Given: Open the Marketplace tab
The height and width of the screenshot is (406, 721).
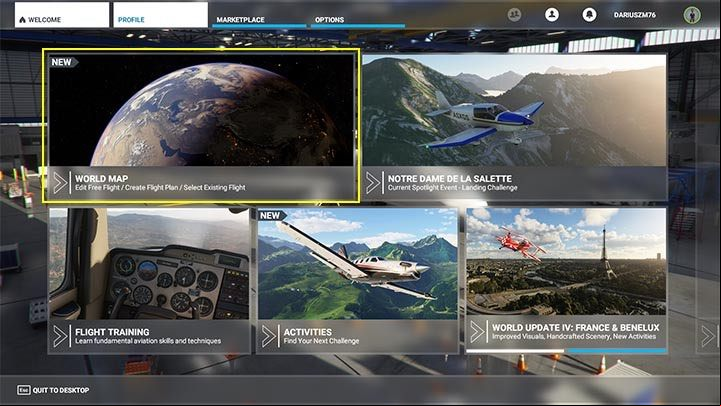Looking at the screenshot, I should 259,19.
